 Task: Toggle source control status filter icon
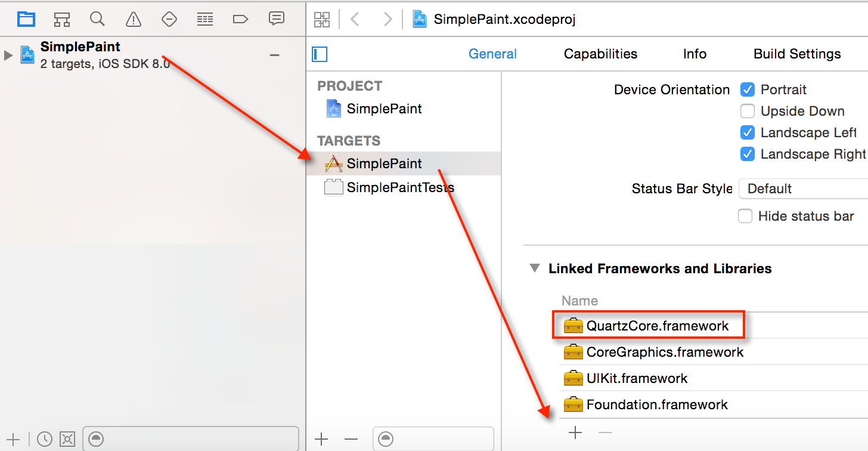click(68, 439)
